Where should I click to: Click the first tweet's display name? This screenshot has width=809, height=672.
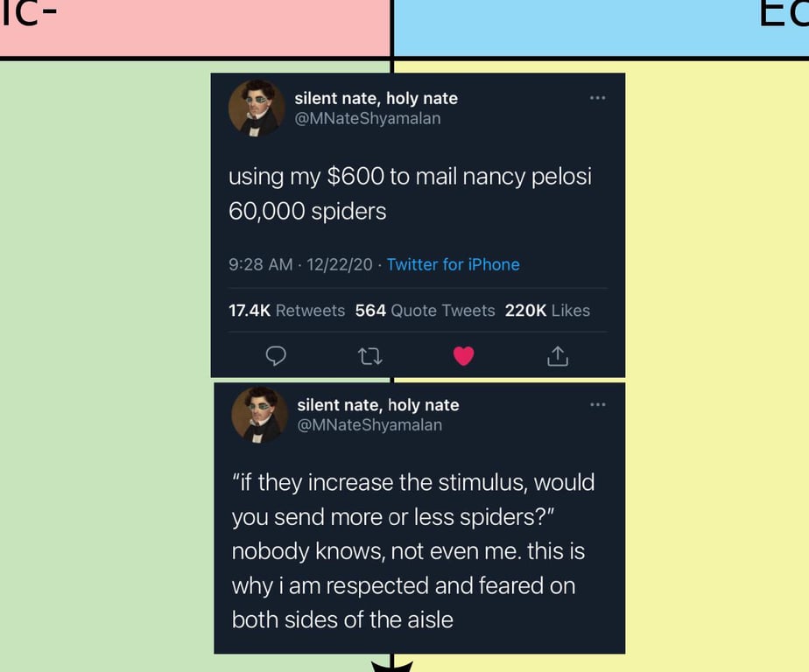pos(376,98)
